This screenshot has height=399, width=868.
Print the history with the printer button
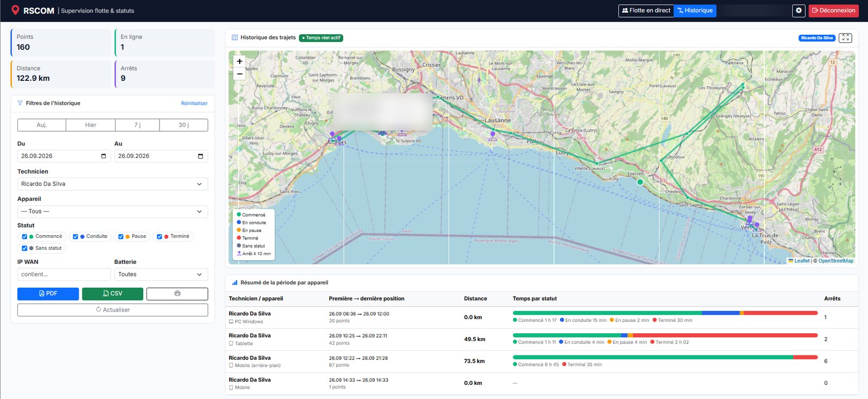[177, 294]
